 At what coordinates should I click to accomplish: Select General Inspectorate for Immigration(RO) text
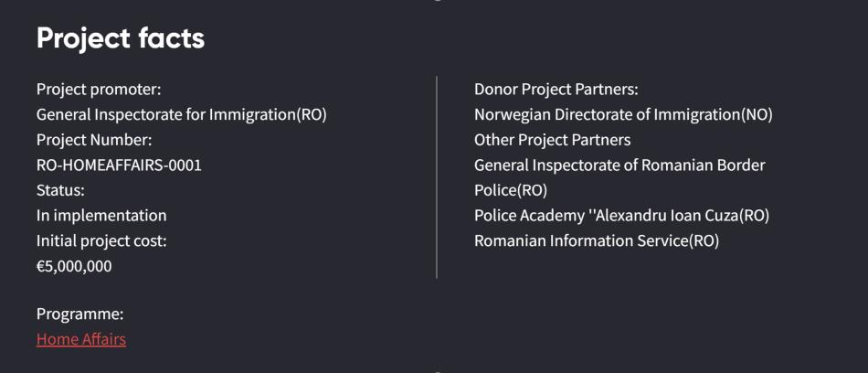pos(181,115)
